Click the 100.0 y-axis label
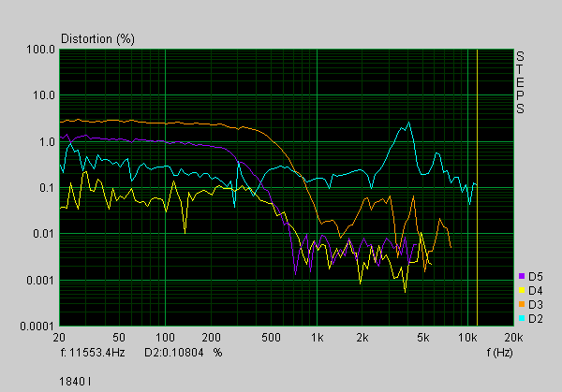Viewport: 562px width, 392px height. [41, 50]
